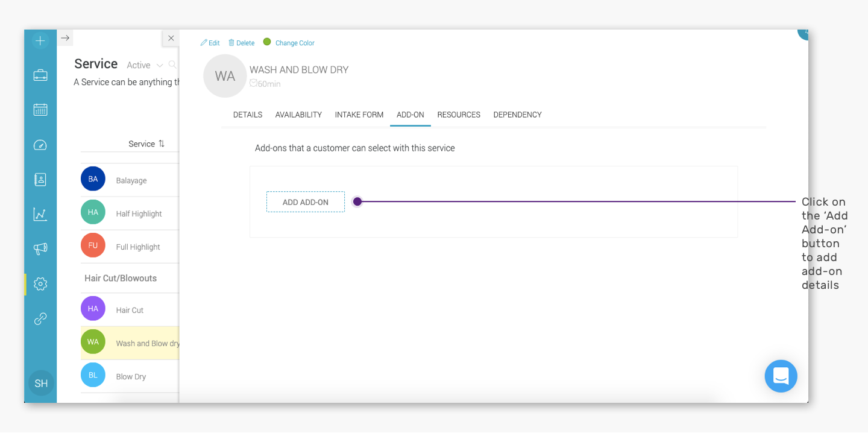
Task: Click the Edit link with the pencil icon
Action: [x=210, y=43]
